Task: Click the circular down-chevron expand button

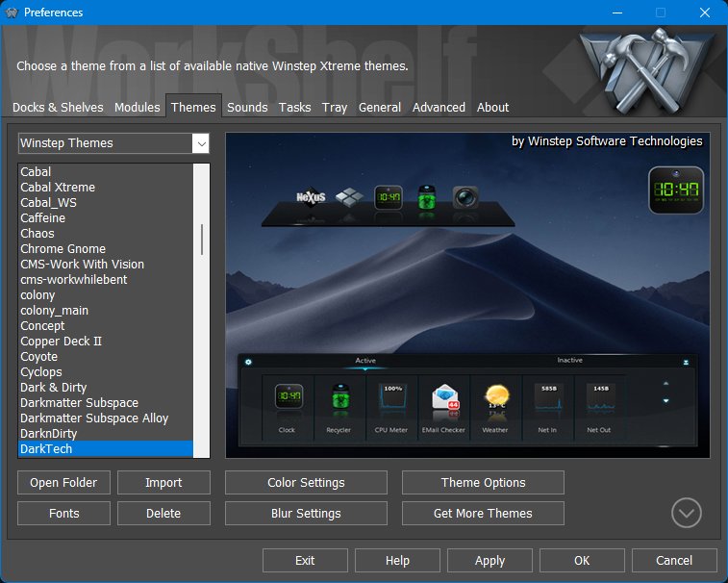Action: (687, 513)
